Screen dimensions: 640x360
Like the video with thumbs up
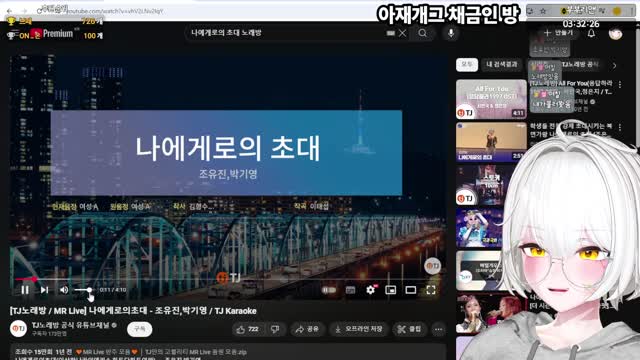point(248,329)
